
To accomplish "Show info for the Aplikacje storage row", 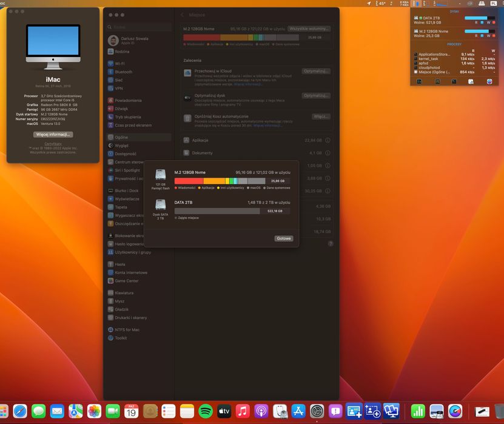I will [328, 140].
